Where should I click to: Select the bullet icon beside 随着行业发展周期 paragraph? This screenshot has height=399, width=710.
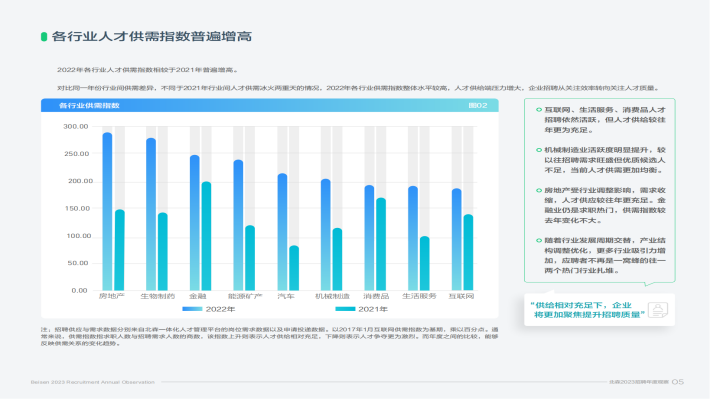tap(538, 240)
